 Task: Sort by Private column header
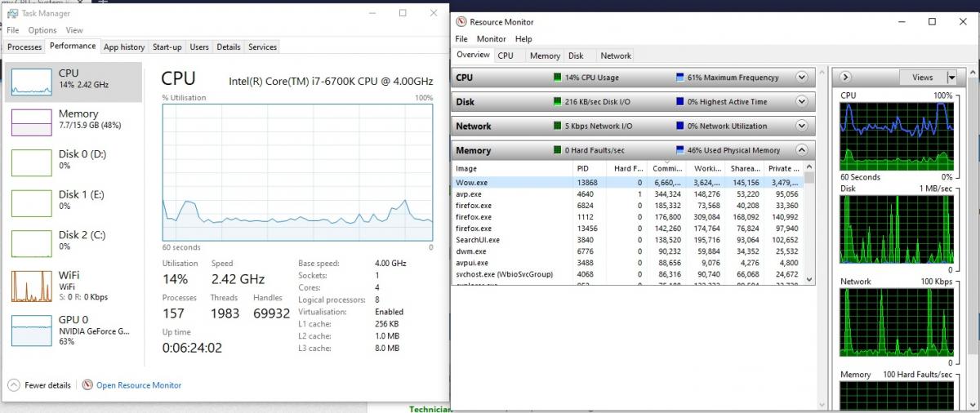(x=784, y=168)
